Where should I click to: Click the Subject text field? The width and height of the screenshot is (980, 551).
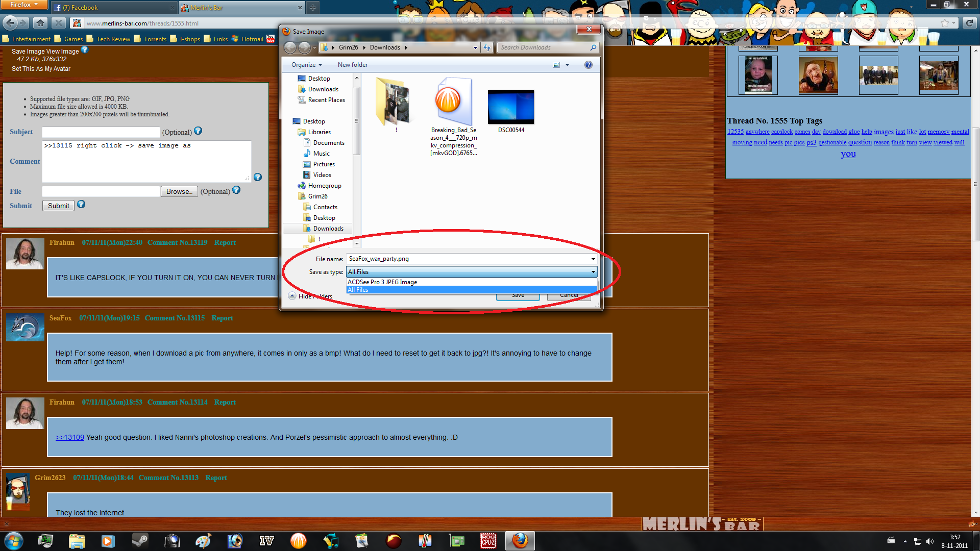pyautogui.click(x=101, y=132)
